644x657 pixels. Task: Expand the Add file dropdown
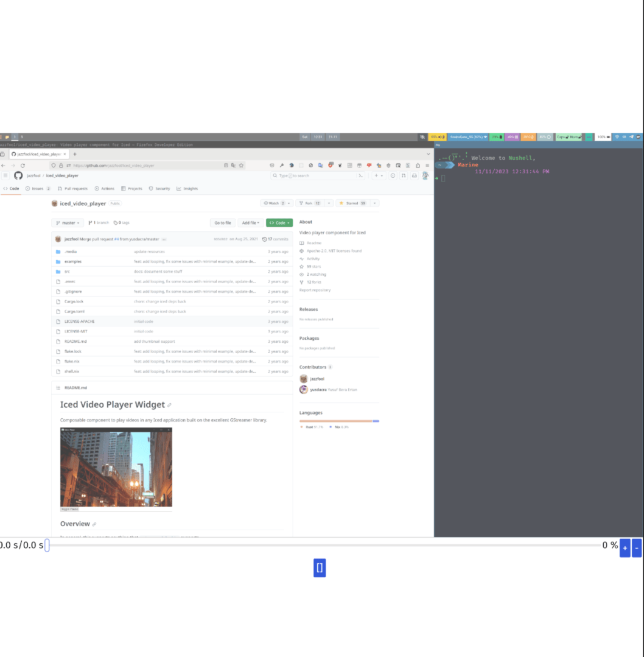[x=250, y=223]
